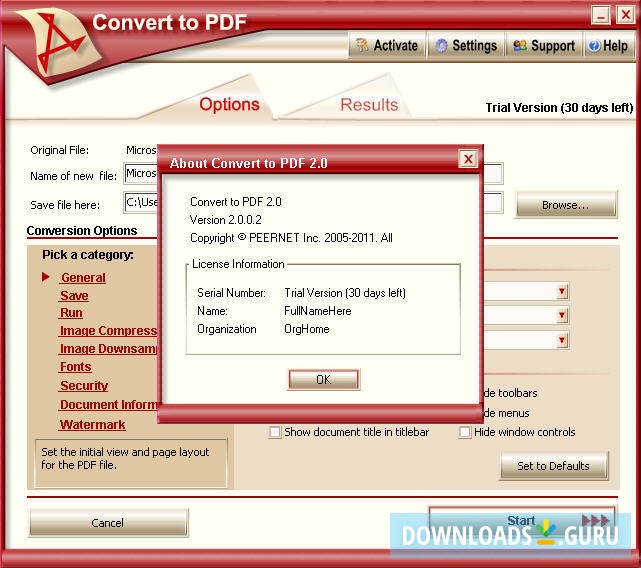Viewport: 641px width, 568px height.
Task: Click OK in the About dialog
Action: click(323, 379)
